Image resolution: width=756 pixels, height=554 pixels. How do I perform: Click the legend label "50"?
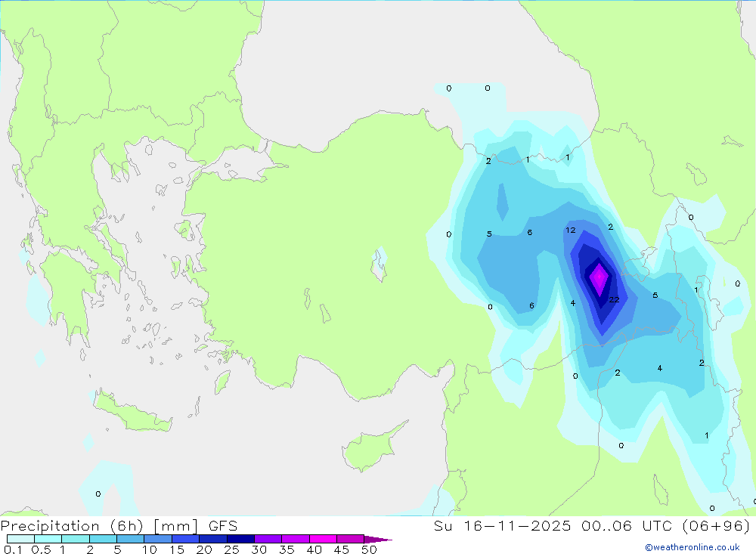[369, 549]
